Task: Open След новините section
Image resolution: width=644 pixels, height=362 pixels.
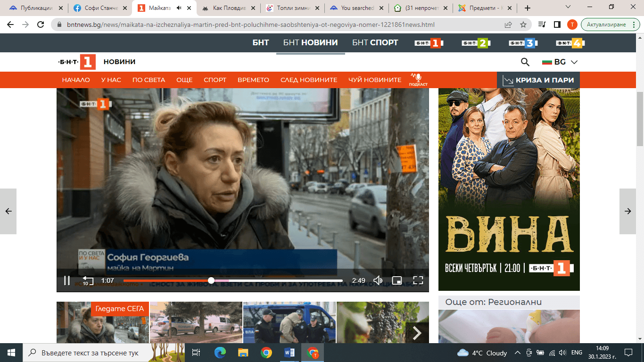Action: tap(309, 80)
